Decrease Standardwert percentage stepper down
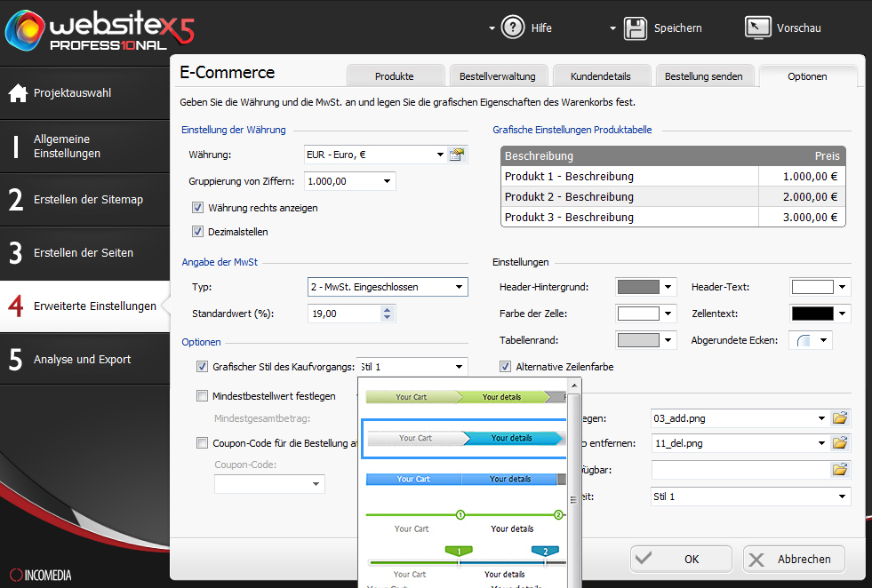 click(x=387, y=317)
